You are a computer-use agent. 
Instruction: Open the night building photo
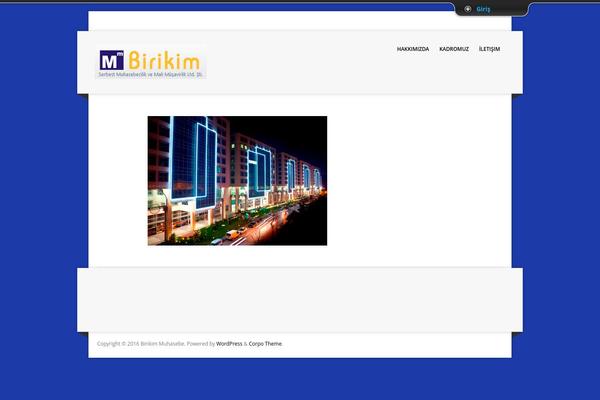[x=237, y=181]
